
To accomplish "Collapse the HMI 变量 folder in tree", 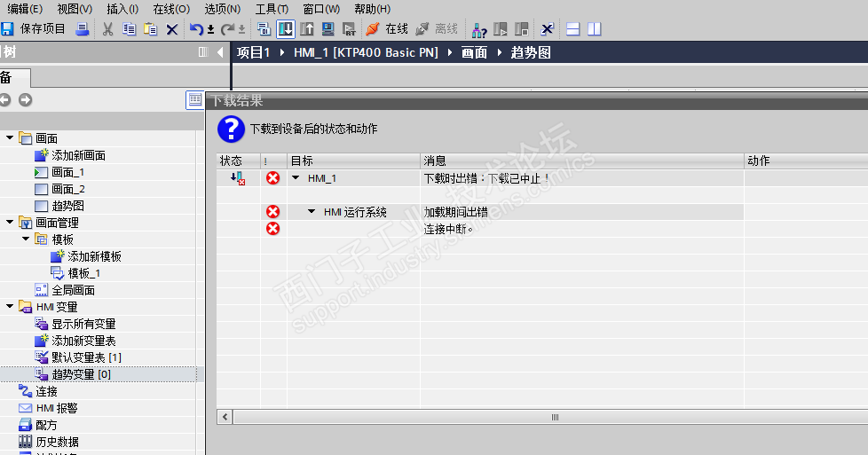I will point(10,305).
